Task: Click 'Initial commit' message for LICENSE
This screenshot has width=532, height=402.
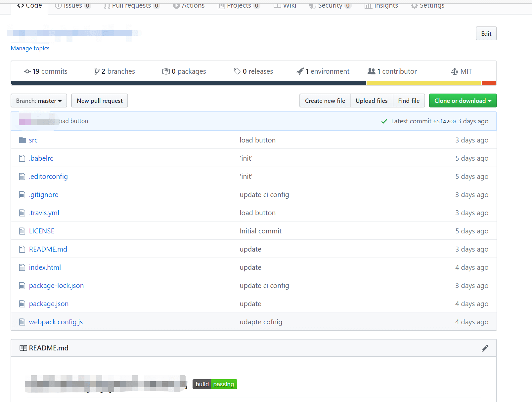Action: point(261,231)
